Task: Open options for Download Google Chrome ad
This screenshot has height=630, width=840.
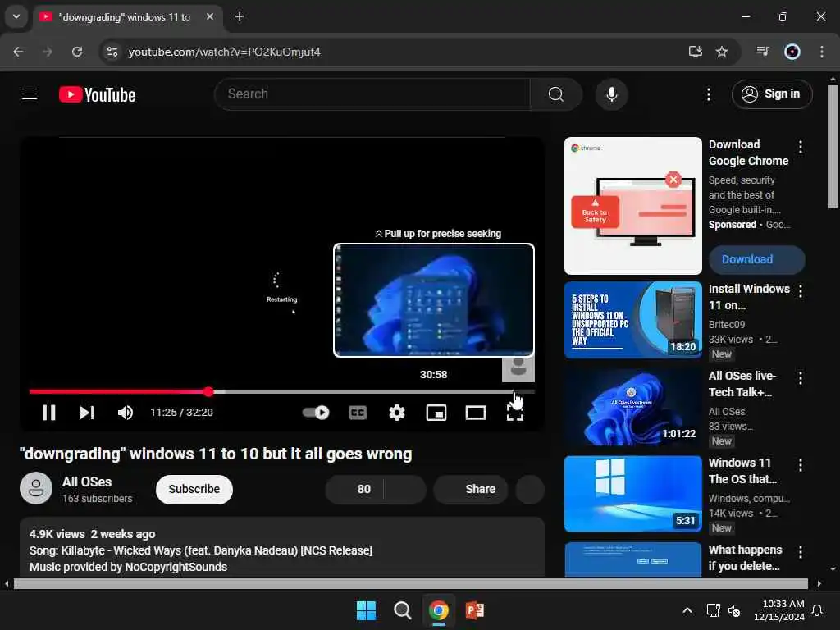Action: pos(801,147)
